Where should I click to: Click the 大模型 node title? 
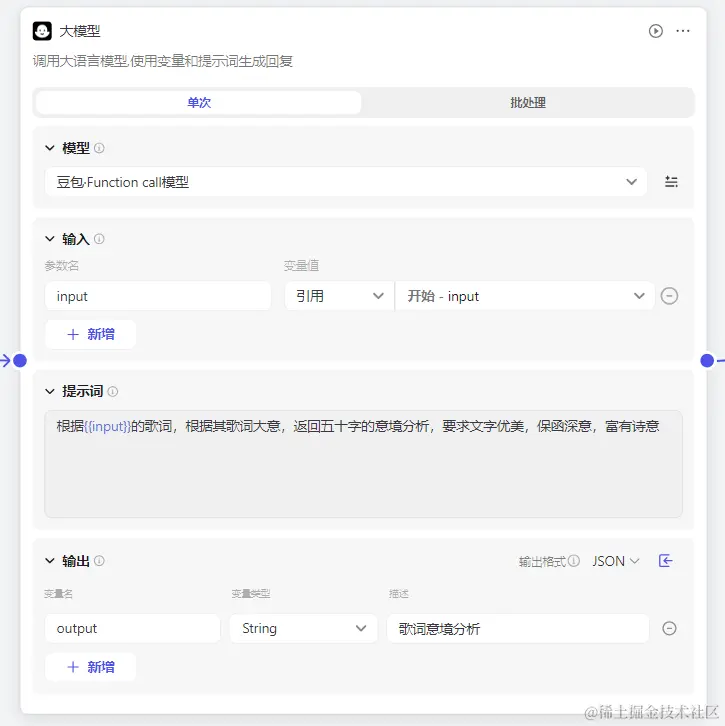coord(80,31)
